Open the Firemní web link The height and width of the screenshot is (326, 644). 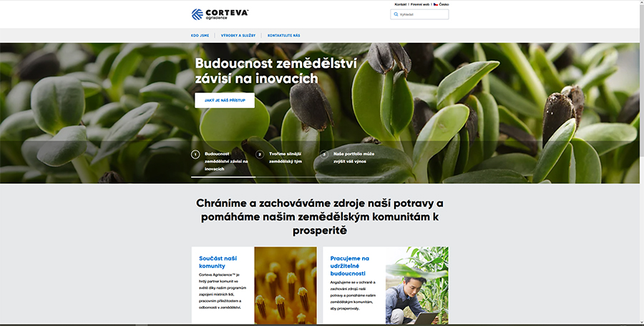click(x=420, y=4)
